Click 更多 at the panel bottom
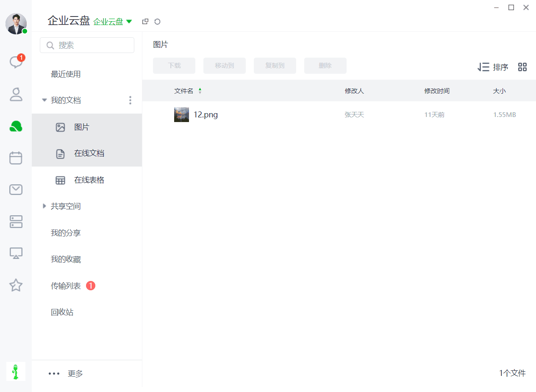536x392 pixels. tap(75, 374)
